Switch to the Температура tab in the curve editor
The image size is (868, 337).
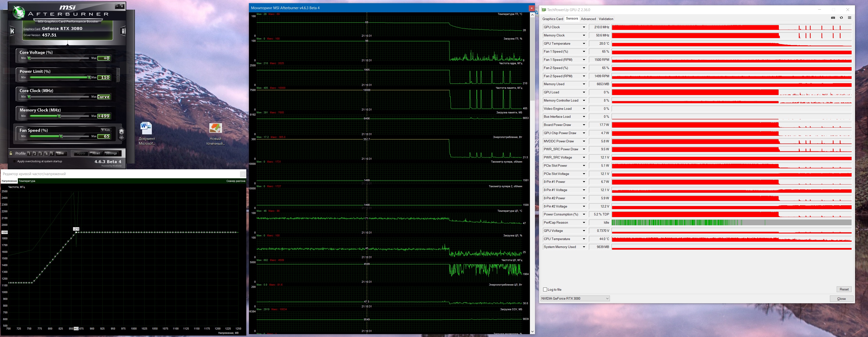coord(27,181)
